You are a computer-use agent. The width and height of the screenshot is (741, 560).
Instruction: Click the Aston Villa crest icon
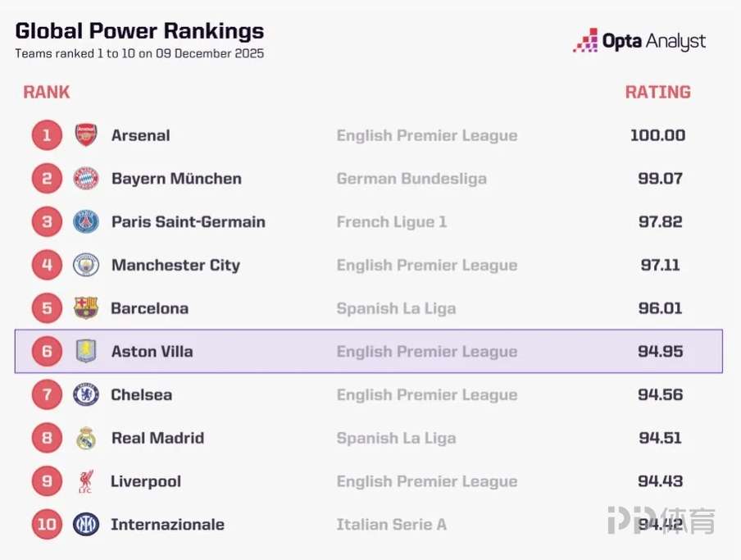[x=86, y=352]
